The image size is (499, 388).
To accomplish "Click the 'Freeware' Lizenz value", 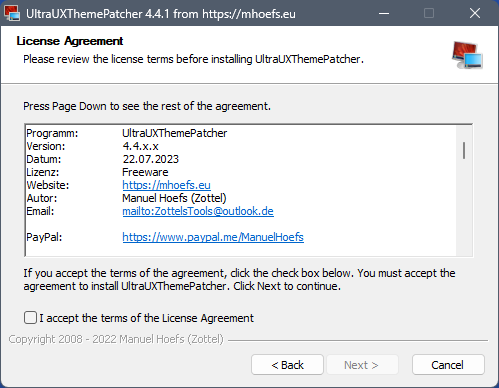I will coord(145,172).
